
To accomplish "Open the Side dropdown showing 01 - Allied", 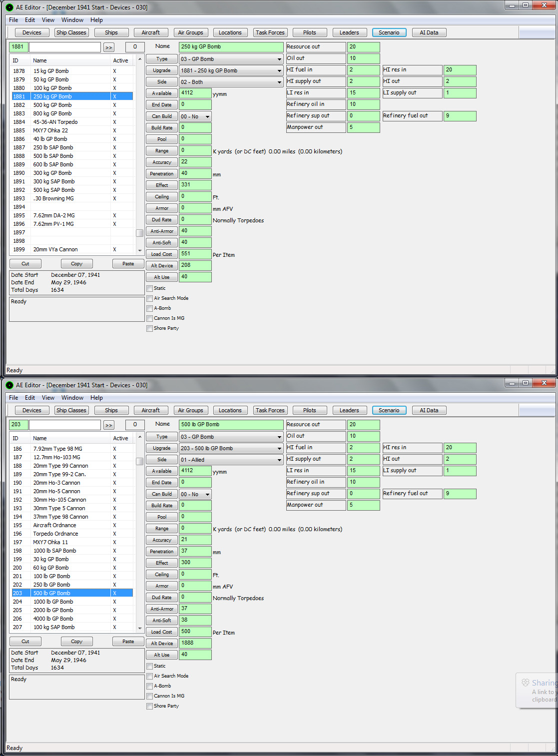I will (231, 460).
